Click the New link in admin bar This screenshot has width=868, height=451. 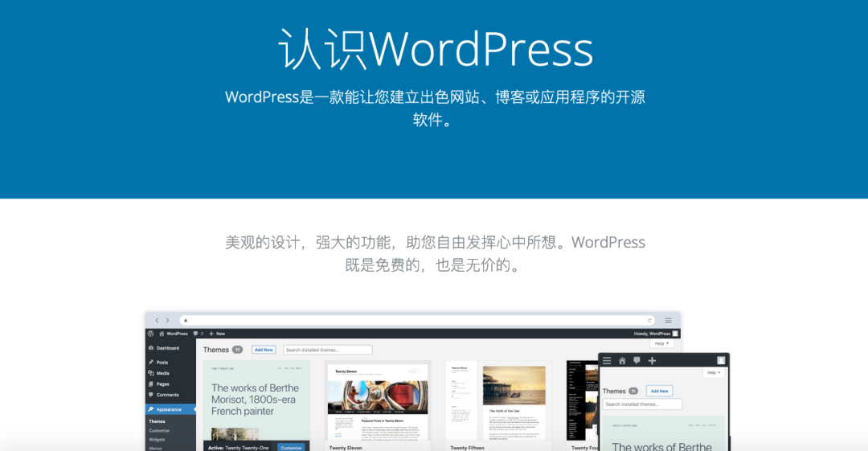pyautogui.click(x=221, y=334)
